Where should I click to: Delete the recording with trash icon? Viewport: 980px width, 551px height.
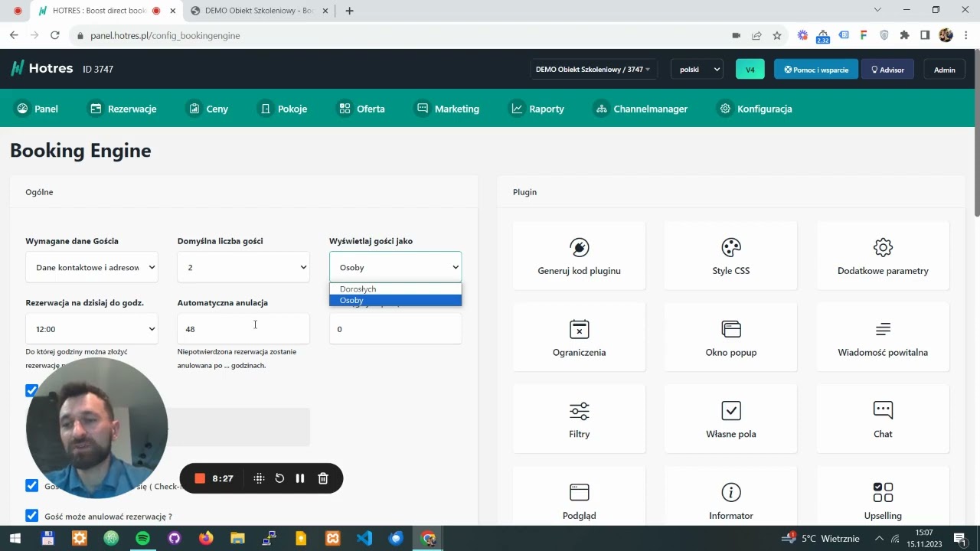click(x=323, y=478)
